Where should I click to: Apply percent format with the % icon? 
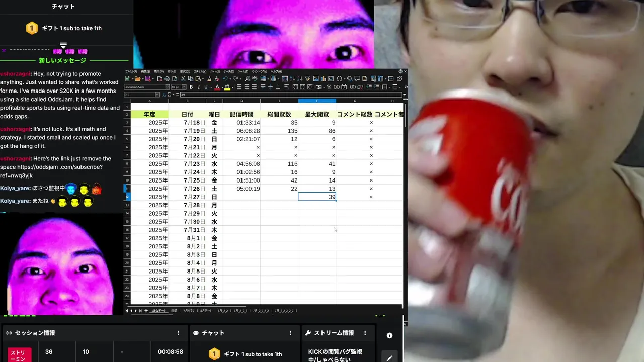[x=329, y=87]
